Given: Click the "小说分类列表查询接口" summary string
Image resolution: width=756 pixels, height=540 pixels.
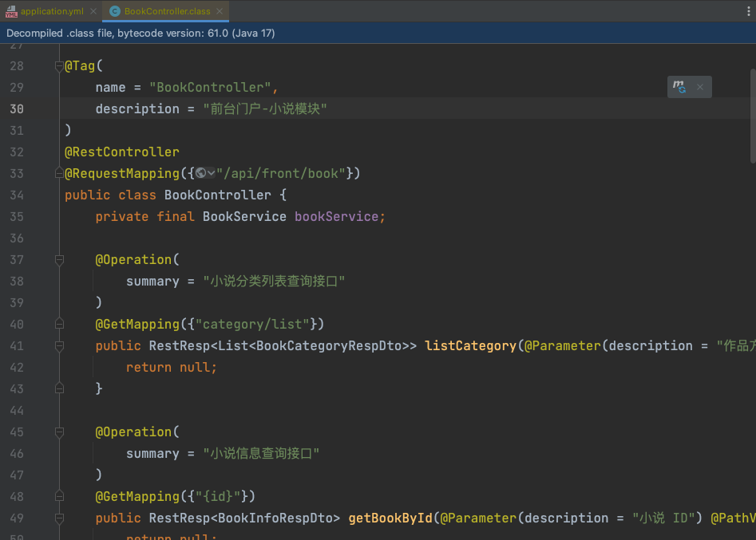Looking at the screenshot, I should coord(274,282).
